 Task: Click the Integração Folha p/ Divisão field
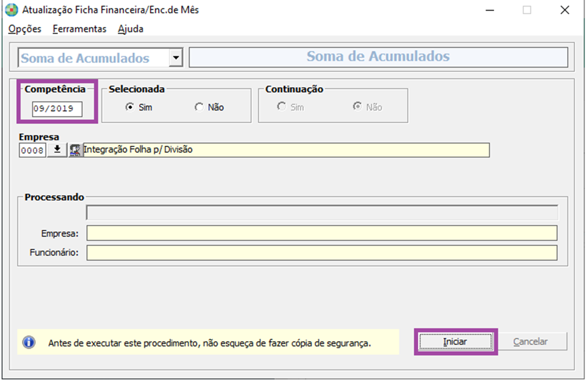click(x=286, y=150)
